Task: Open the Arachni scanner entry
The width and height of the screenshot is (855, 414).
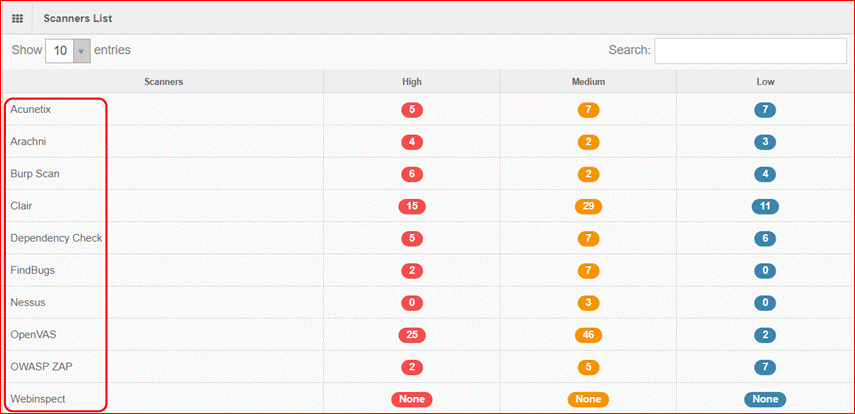Action: pos(28,142)
